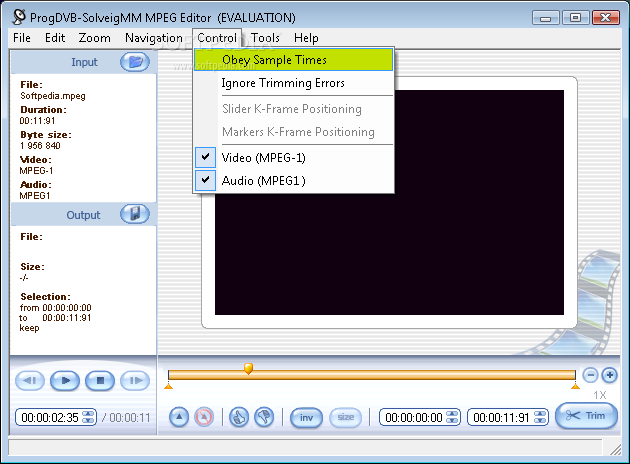Image resolution: width=630 pixels, height=464 pixels.
Task: Click current position field 00:00:02:35
Action: pos(50,418)
